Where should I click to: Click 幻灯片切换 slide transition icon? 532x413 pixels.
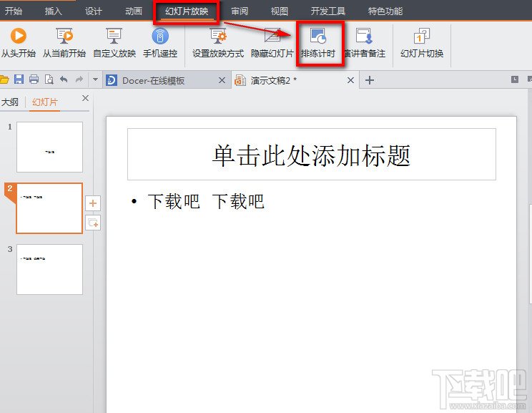(422, 36)
